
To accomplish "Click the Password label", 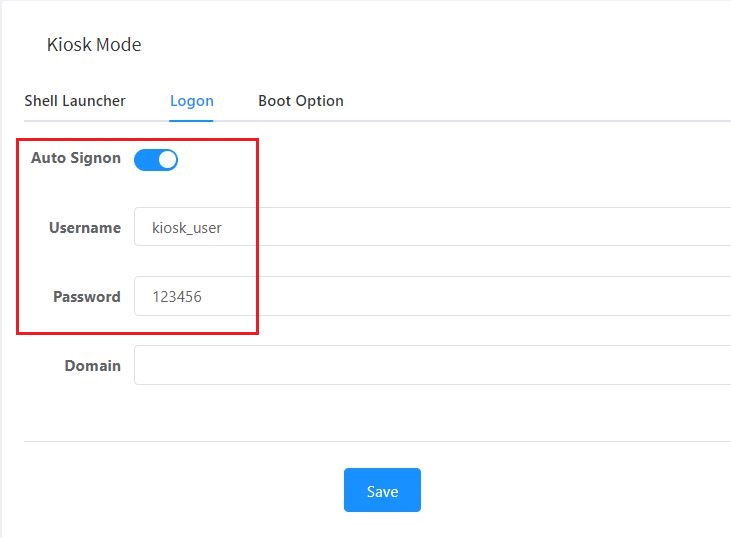I will 87,297.
